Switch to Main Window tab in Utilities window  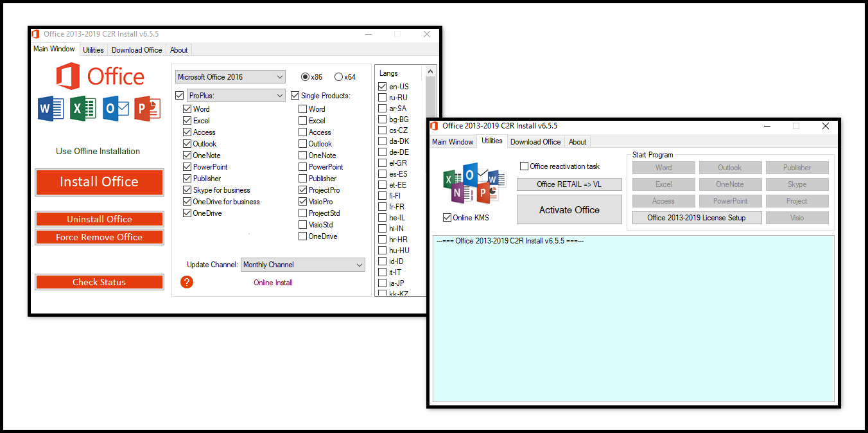(453, 142)
